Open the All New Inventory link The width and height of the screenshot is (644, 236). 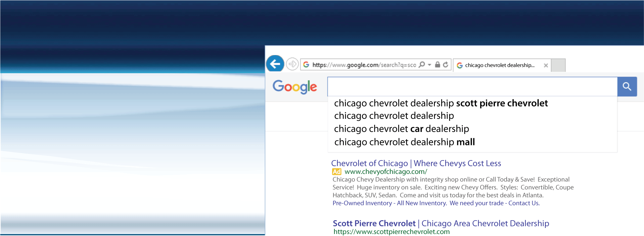(x=422, y=203)
